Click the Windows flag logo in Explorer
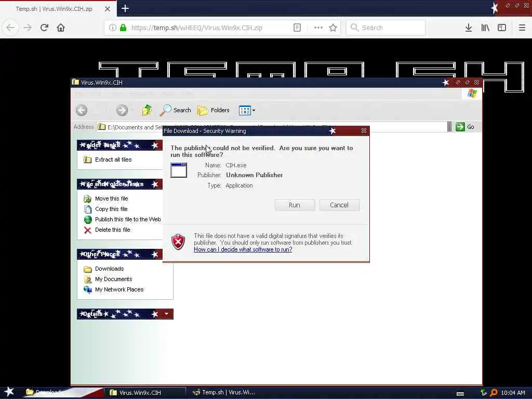The height and width of the screenshot is (399, 532). [472, 94]
